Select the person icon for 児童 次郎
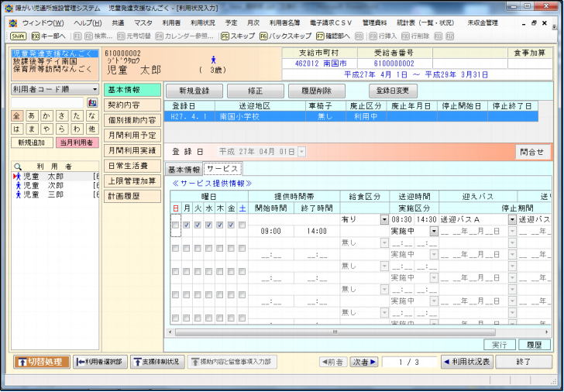This screenshot has height=392, width=564. coord(17,187)
